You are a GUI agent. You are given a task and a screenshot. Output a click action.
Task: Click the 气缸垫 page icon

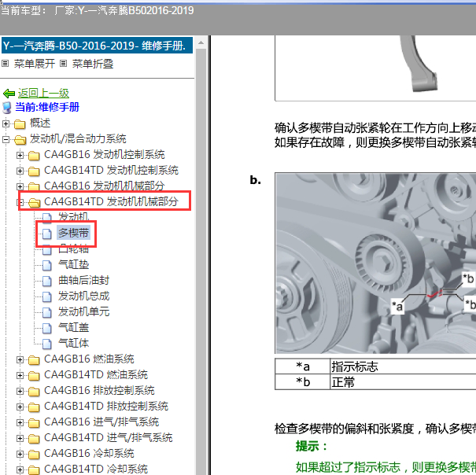[x=47, y=265]
